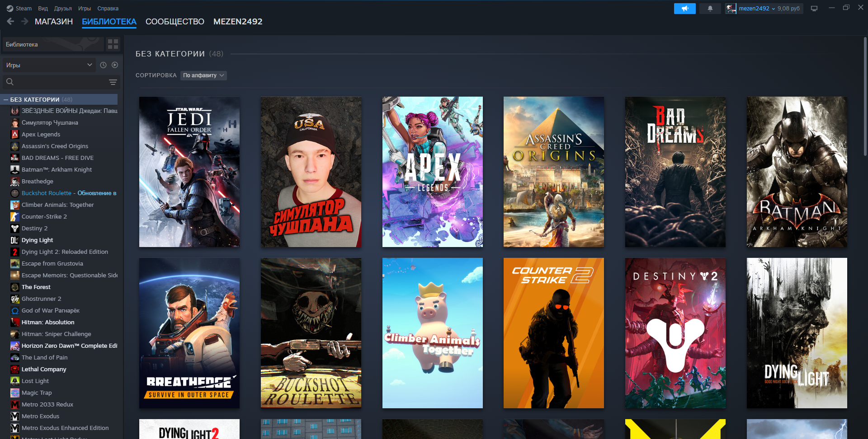Open Apex Legends cover art

[x=433, y=172]
